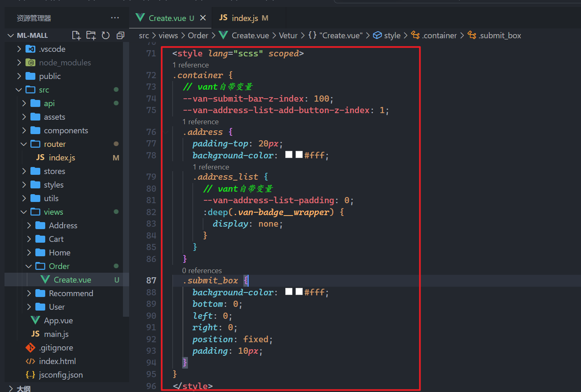
Task: Click the Vetur breadcrumb segment
Action: coord(288,35)
